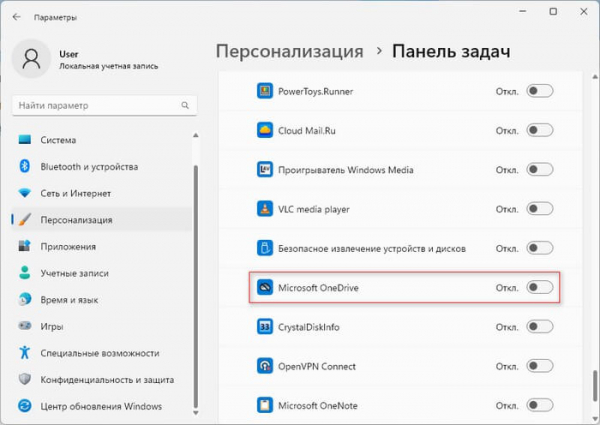Go back with the arrow icon

point(16,17)
